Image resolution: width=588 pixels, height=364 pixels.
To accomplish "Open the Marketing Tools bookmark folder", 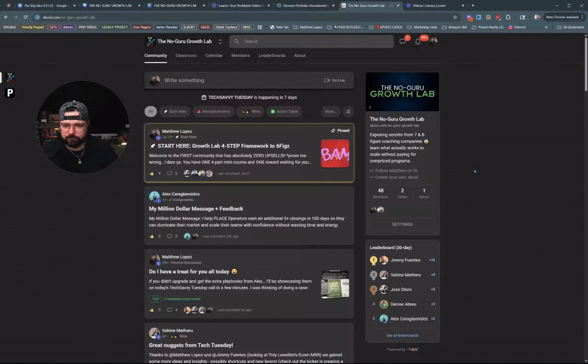I will pyautogui.click(x=422, y=28).
